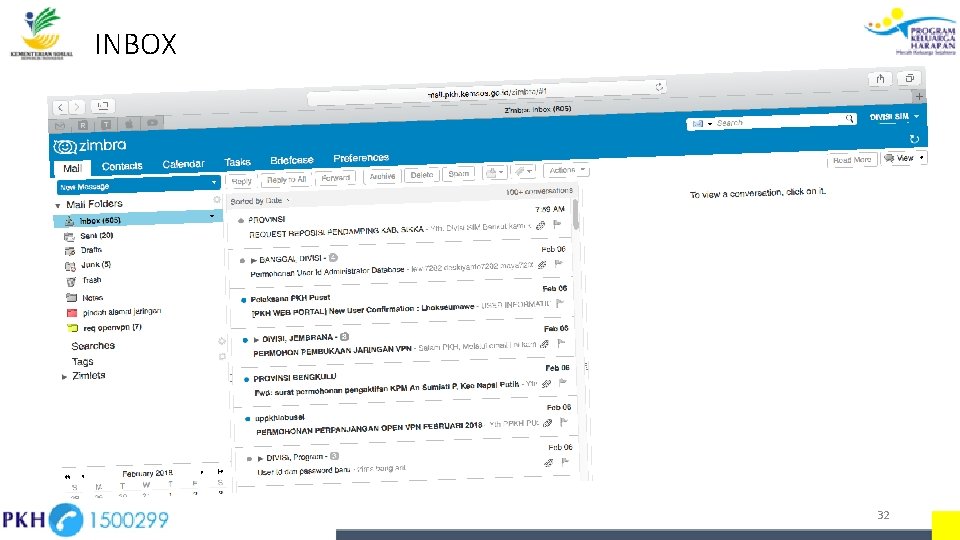Click the Delete button
Image resolution: width=960 pixels, height=540 pixels.
coord(421,175)
